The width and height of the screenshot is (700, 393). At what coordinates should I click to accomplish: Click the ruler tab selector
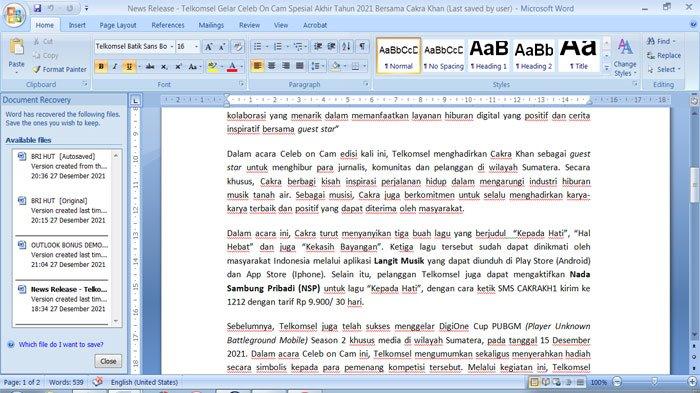tap(135, 100)
